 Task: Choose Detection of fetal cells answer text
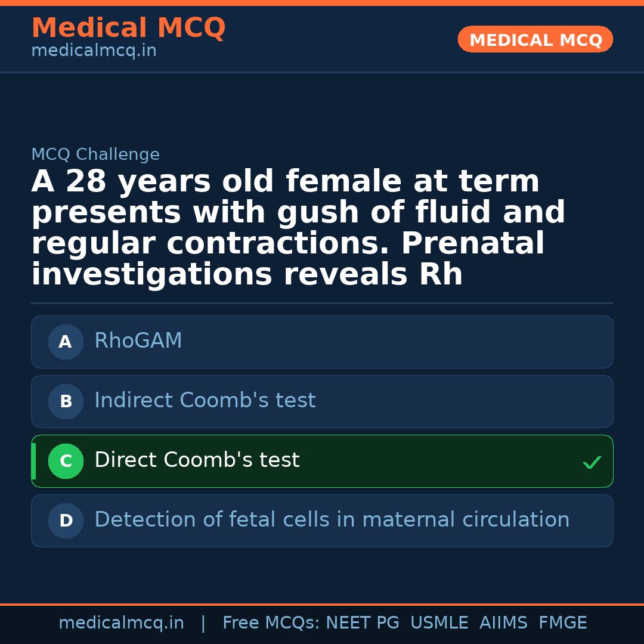(x=332, y=520)
